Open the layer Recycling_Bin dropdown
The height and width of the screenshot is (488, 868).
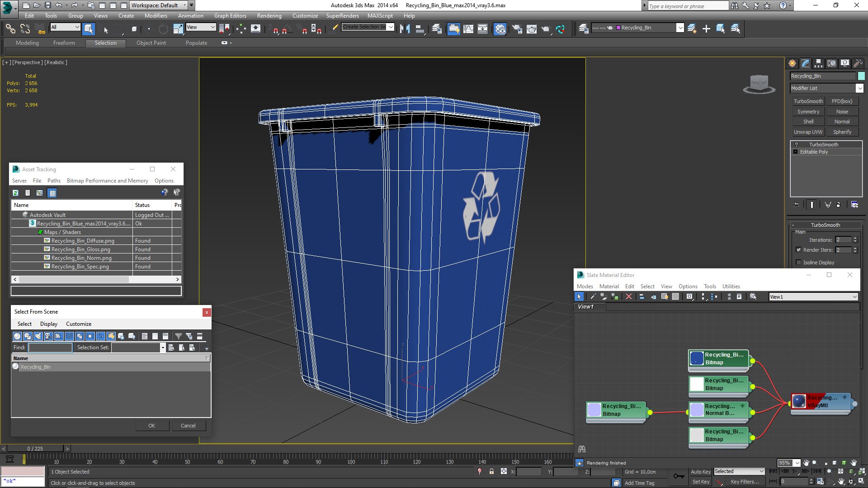(x=680, y=28)
